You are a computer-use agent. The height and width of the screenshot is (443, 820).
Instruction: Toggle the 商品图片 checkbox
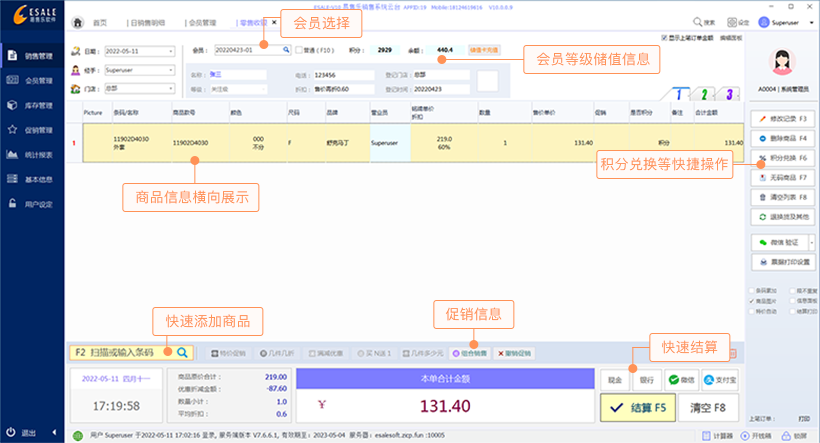pos(752,300)
